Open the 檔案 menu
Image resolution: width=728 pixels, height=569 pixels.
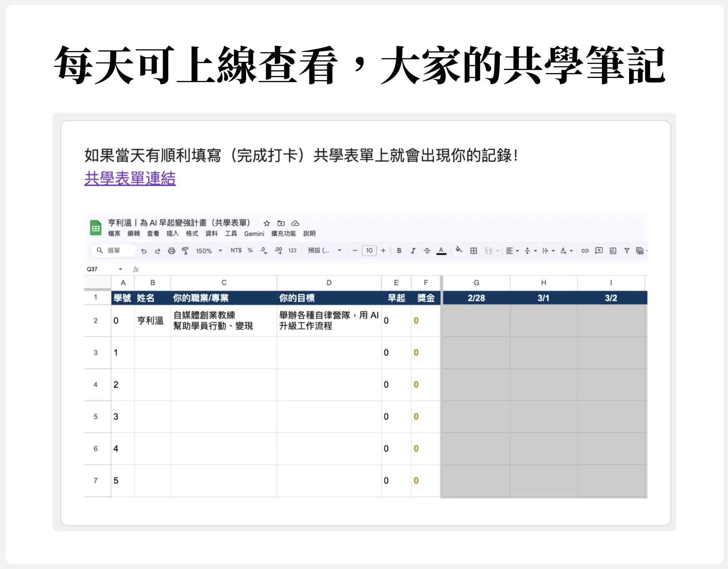coord(114,233)
